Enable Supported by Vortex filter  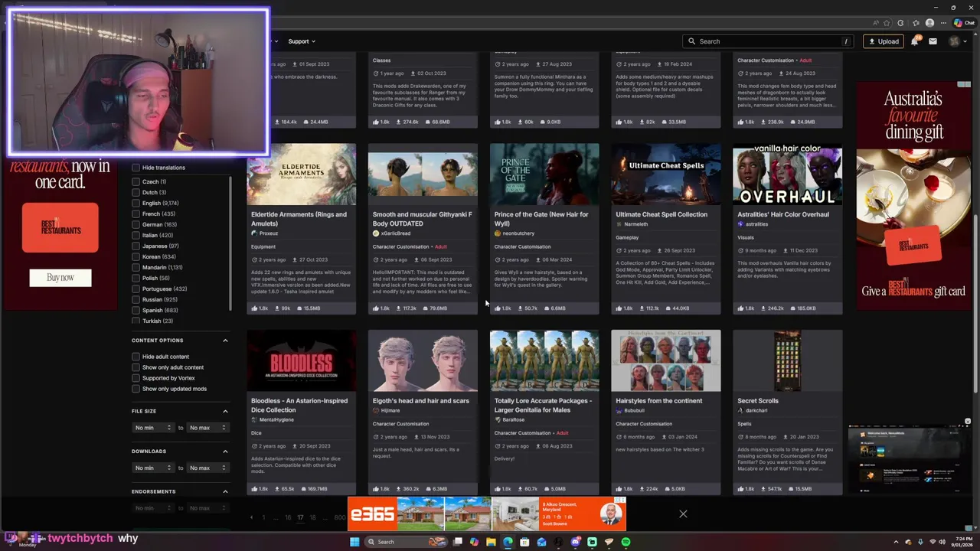tap(136, 378)
